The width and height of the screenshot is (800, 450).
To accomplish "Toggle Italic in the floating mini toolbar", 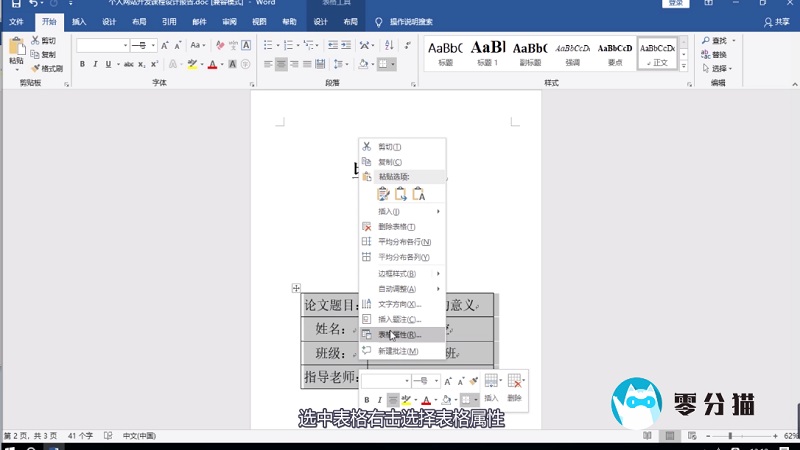I will click(x=380, y=400).
